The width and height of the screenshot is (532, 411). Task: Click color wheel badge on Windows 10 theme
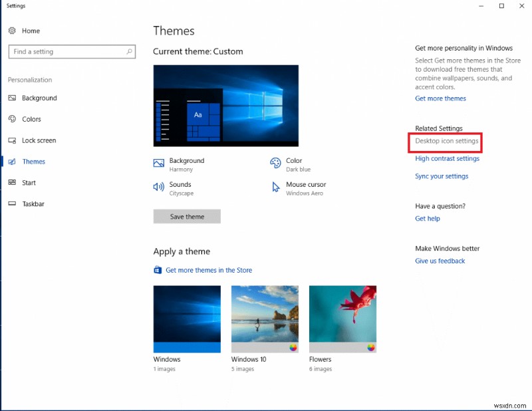pos(293,348)
